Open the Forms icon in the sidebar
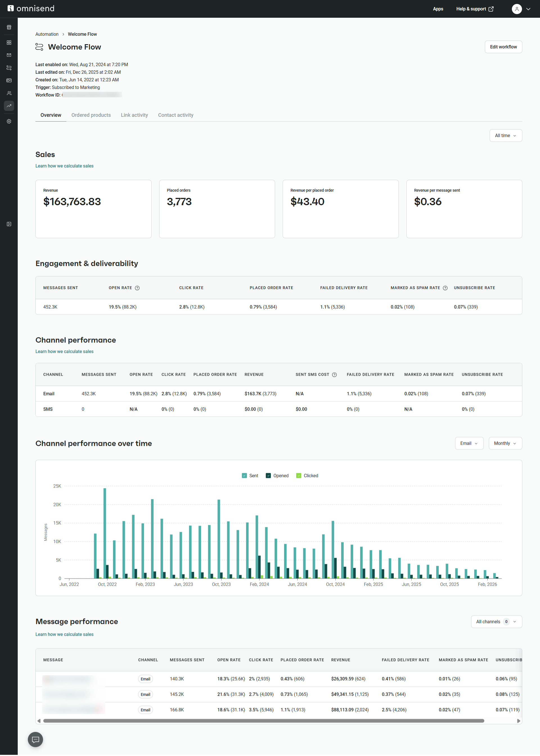The width and height of the screenshot is (540, 756). 9,80
